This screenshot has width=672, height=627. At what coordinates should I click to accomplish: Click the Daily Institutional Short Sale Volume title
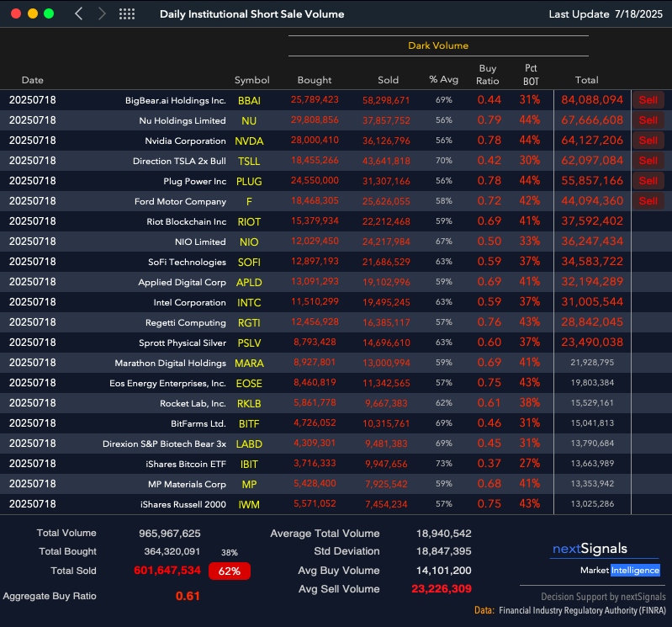252,14
